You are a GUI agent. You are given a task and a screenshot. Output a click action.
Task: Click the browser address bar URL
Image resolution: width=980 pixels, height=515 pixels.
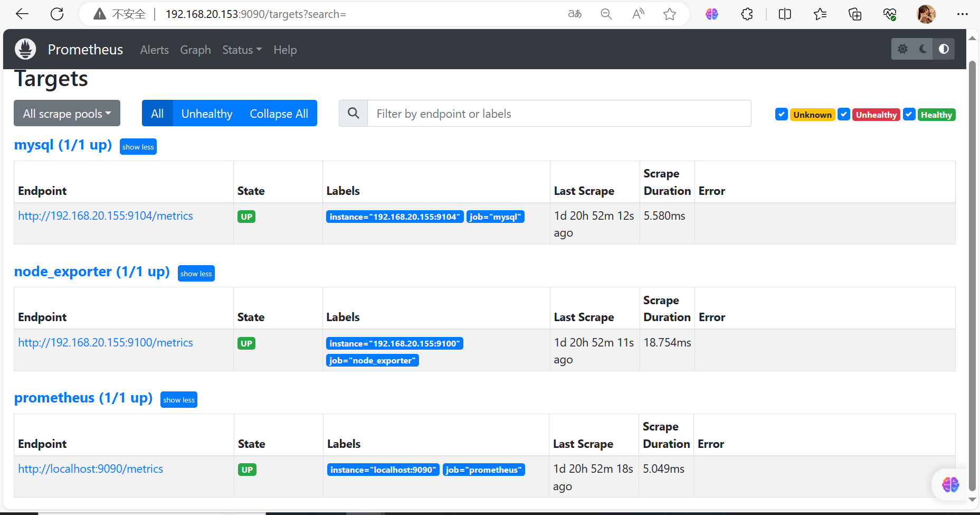pyautogui.click(x=256, y=14)
